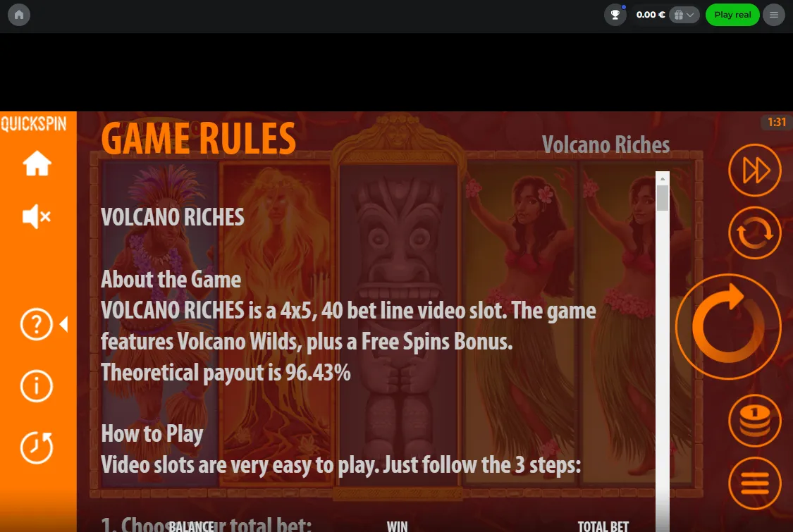Screen dimensions: 793x532
Task: Collapse side panel with white triangle arrow
Action: point(63,324)
